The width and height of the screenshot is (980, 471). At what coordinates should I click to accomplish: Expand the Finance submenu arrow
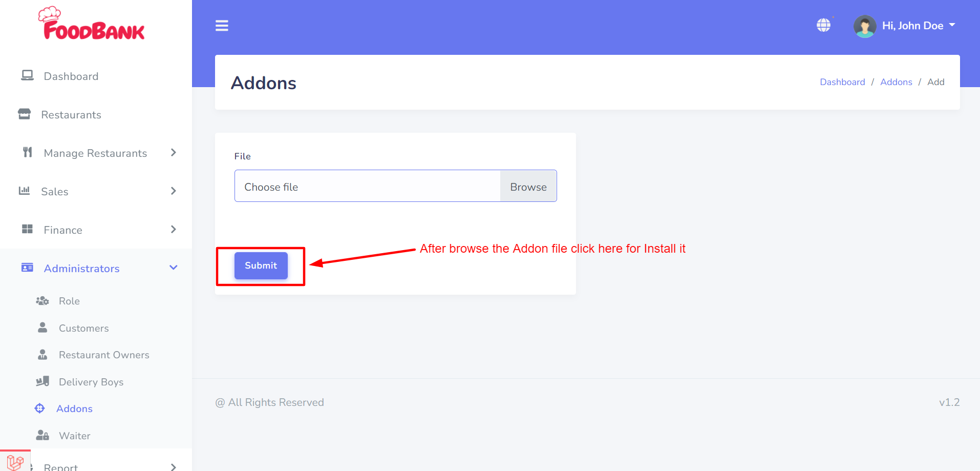point(174,230)
